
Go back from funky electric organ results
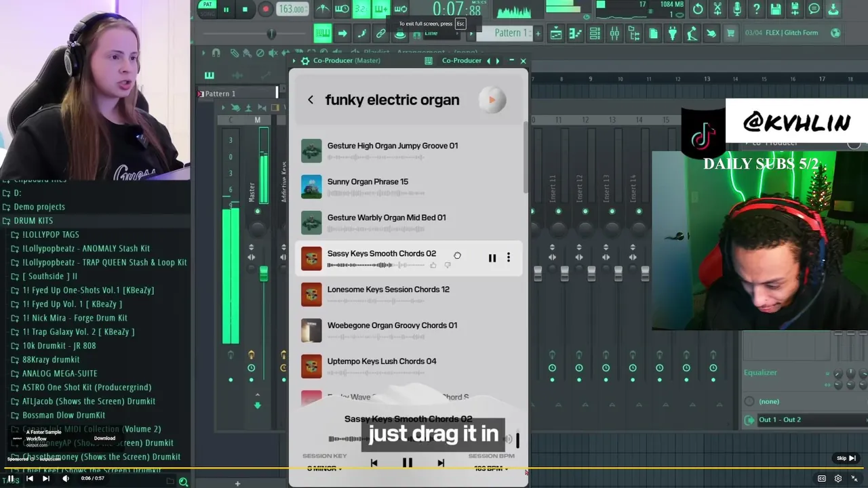point(311,100)
